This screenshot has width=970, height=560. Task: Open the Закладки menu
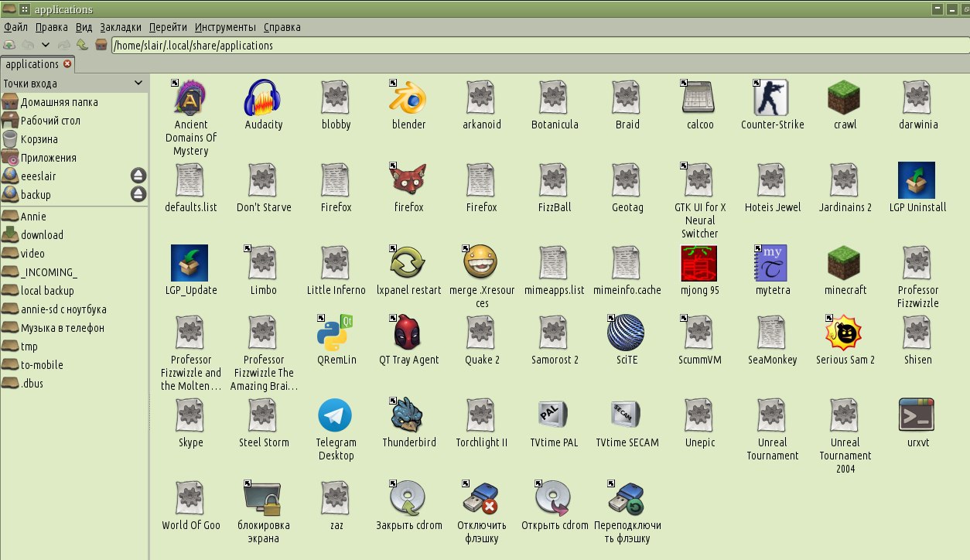click(121, 27)
